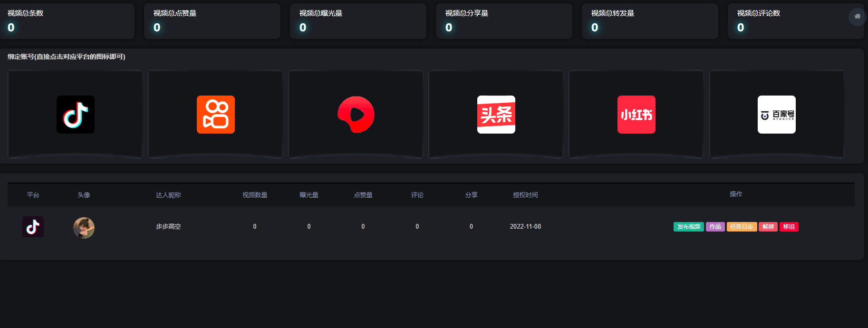868x328 pixels.
Task: Bind a Xigua Video account via its icon
Action: click(356, 115)
